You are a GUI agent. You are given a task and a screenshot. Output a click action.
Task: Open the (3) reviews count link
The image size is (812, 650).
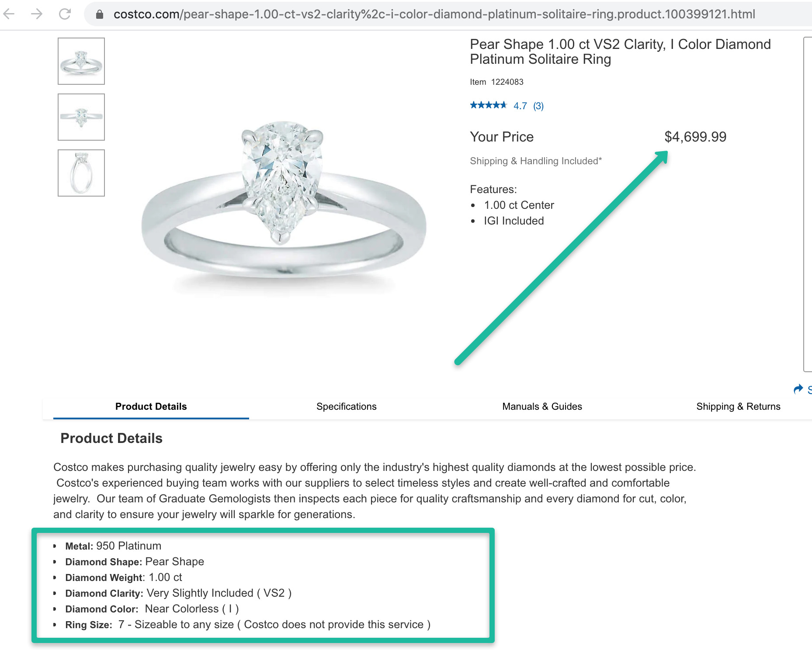click(x=538, y=106)
